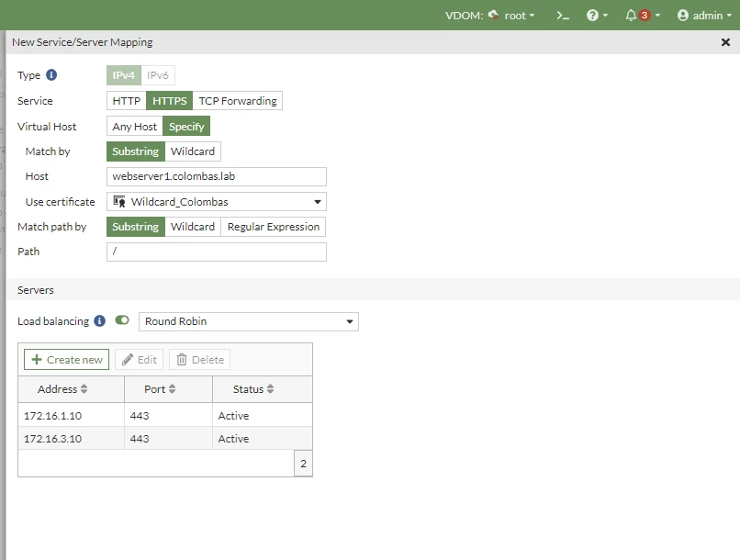Close the New Service/Server Mapping panel
740x560 pixels.
tap(725, 42)
